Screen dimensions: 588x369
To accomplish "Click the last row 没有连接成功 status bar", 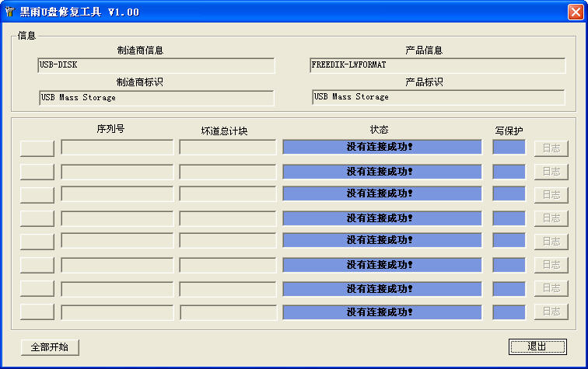I will (x=382, y=312).
